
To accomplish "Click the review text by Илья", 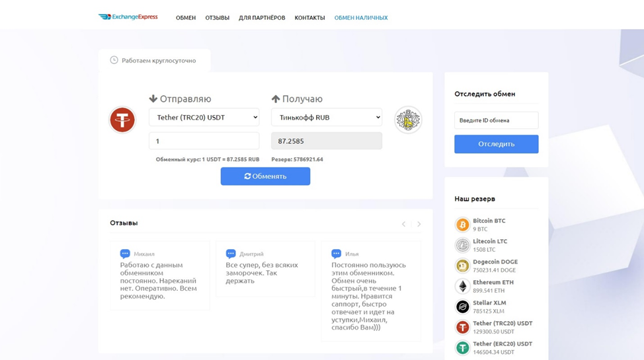I will pyautogui.click(x=369, y=296).
